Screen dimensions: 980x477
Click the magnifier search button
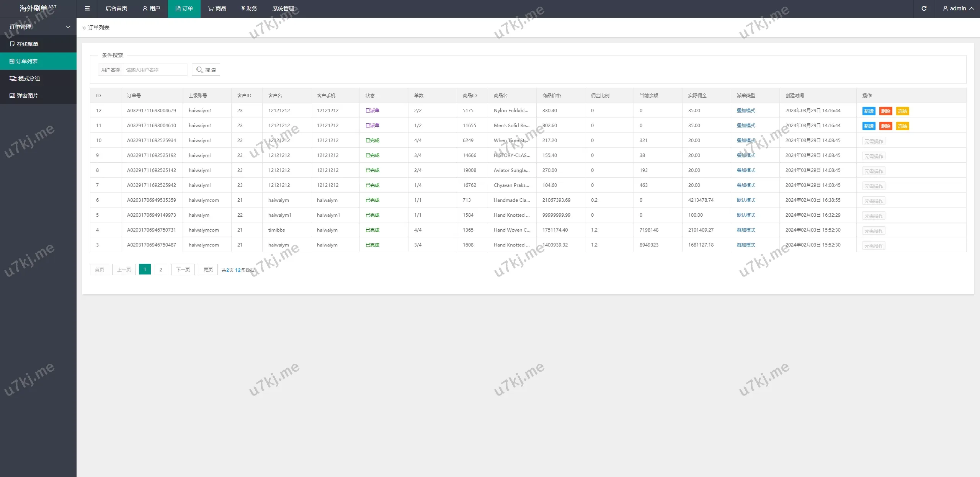coord(206,70)
